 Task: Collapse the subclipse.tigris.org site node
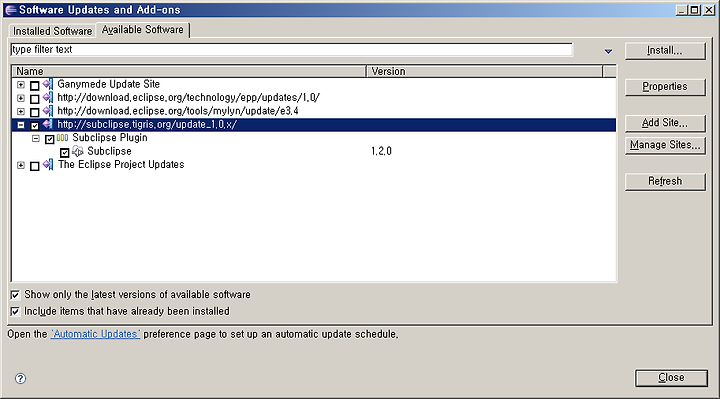point(21,124)
